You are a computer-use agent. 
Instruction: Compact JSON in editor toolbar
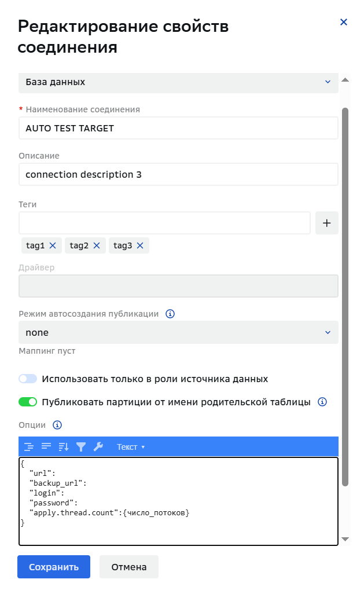coord(46,446)
